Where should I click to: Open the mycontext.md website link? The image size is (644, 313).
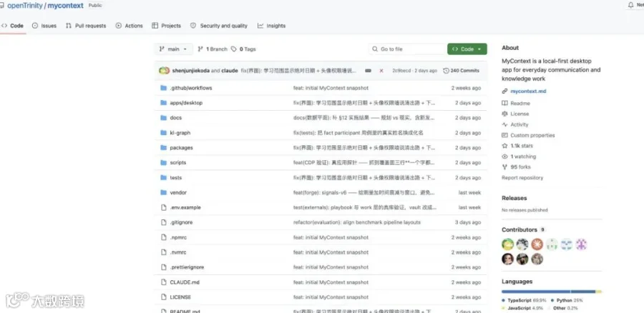(528, 91)
